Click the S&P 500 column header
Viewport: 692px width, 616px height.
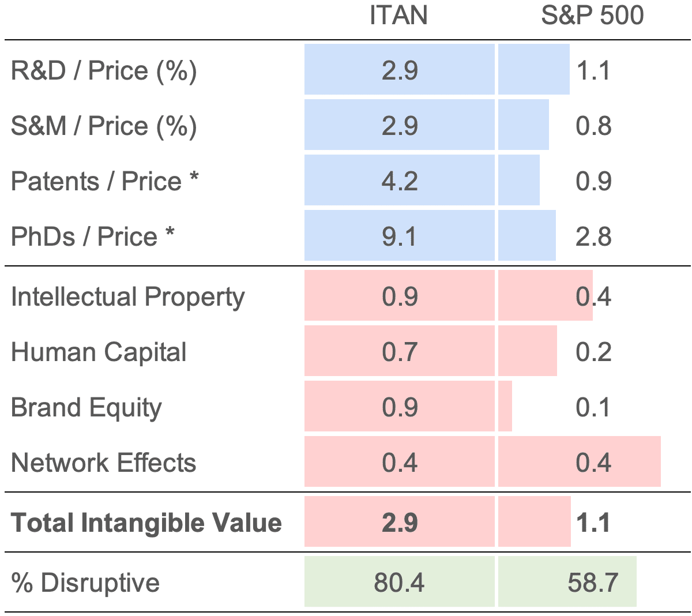tap(592, 16)
